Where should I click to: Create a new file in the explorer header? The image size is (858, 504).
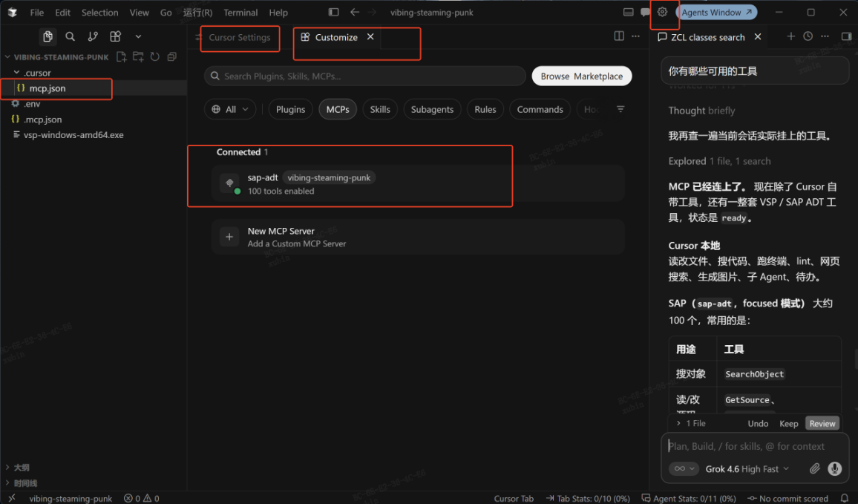coord(122,56)
